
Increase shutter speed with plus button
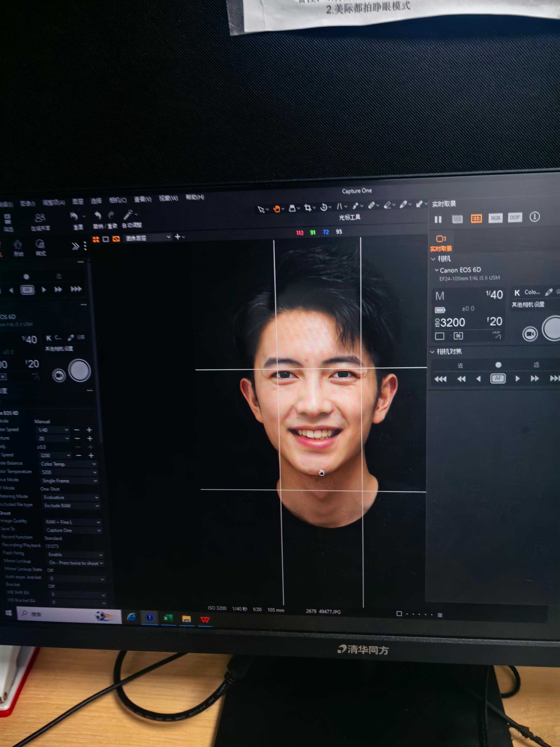pyautogui.click(x=89, y=430)
